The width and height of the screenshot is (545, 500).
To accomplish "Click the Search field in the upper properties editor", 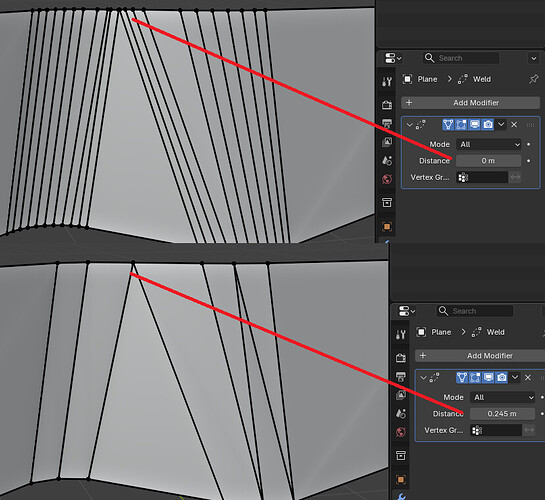I will coord(461,58).
